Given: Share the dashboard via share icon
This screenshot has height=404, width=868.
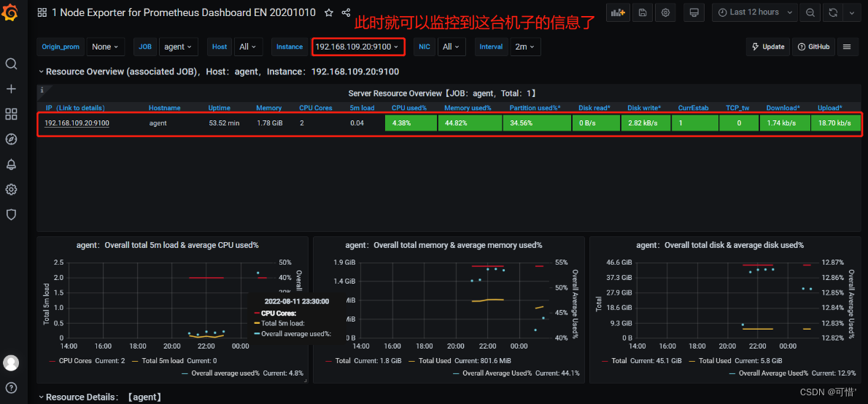Looking at the screenshot, I should tap(346, 12).
